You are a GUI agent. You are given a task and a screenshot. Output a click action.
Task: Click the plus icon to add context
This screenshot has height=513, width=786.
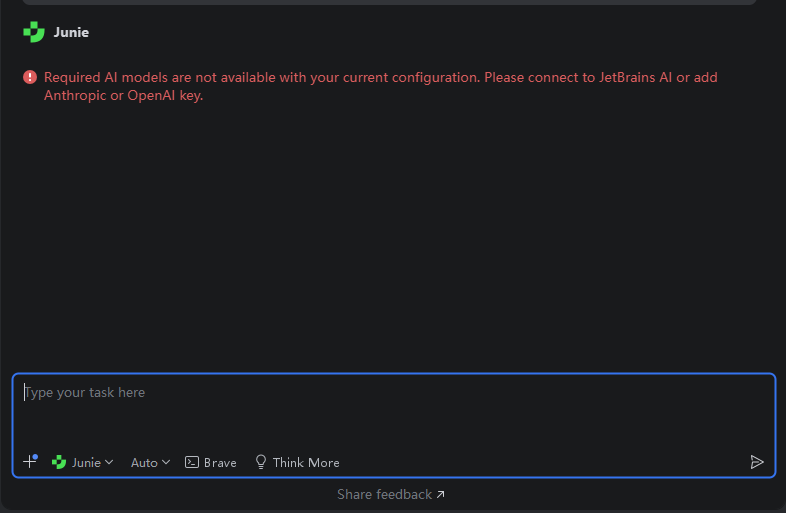click(29, 462)
